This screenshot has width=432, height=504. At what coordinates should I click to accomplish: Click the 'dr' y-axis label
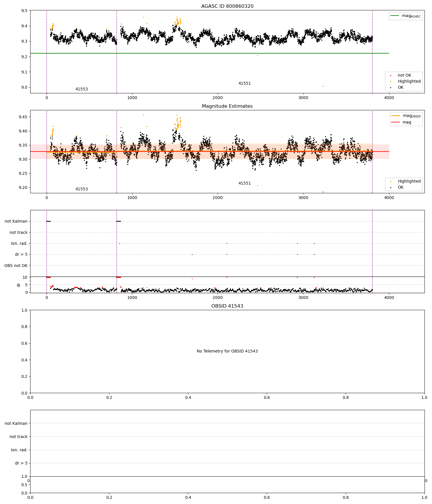tap(19, 285)
